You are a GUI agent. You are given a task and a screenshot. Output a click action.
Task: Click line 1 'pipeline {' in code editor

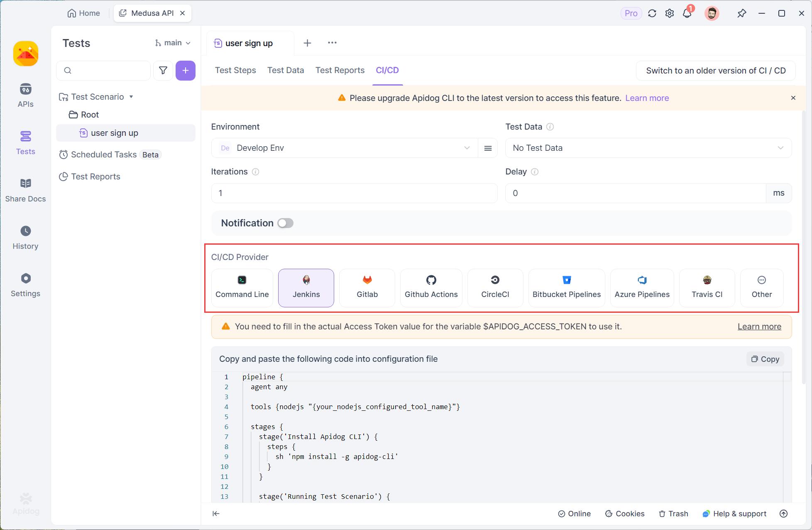click(x=262, y=377)
